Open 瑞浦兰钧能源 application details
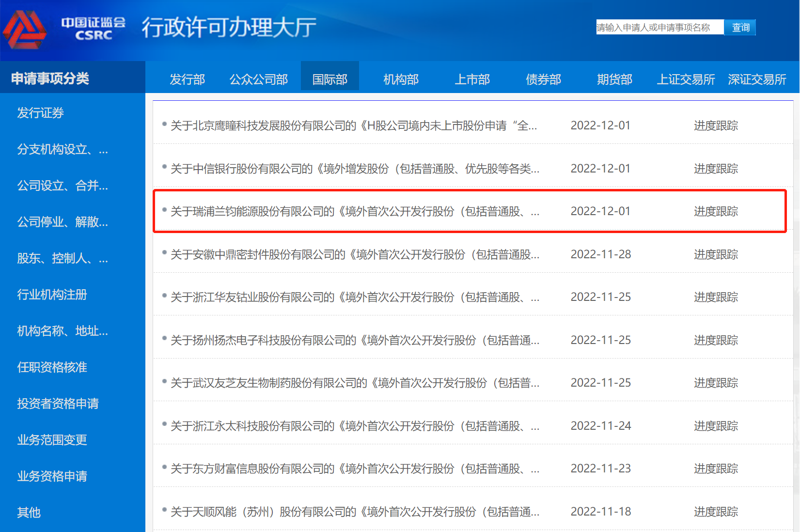This screenshot has height=532, width=800. click(x=353, y=211)
